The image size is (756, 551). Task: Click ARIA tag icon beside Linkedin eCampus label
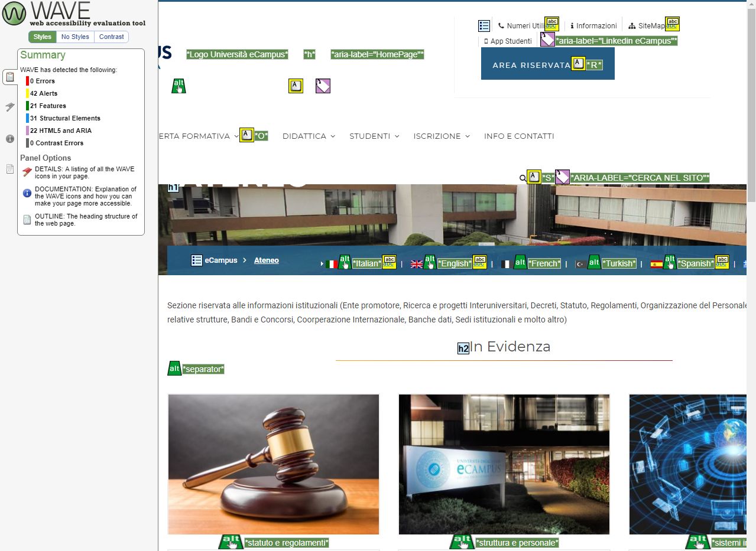pos(547,40)
